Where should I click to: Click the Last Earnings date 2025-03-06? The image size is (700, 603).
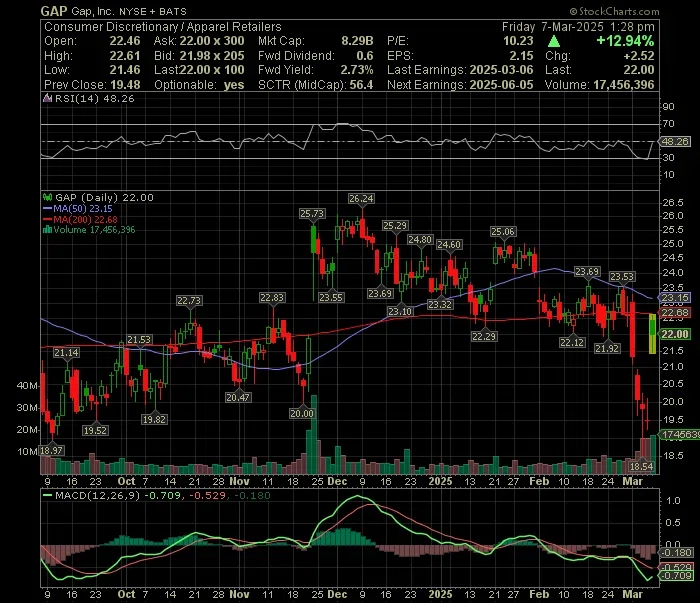click(x=501, y=70)
